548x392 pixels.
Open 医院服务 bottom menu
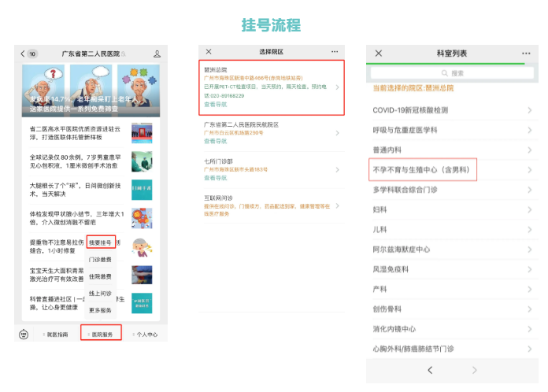(101, 333)
